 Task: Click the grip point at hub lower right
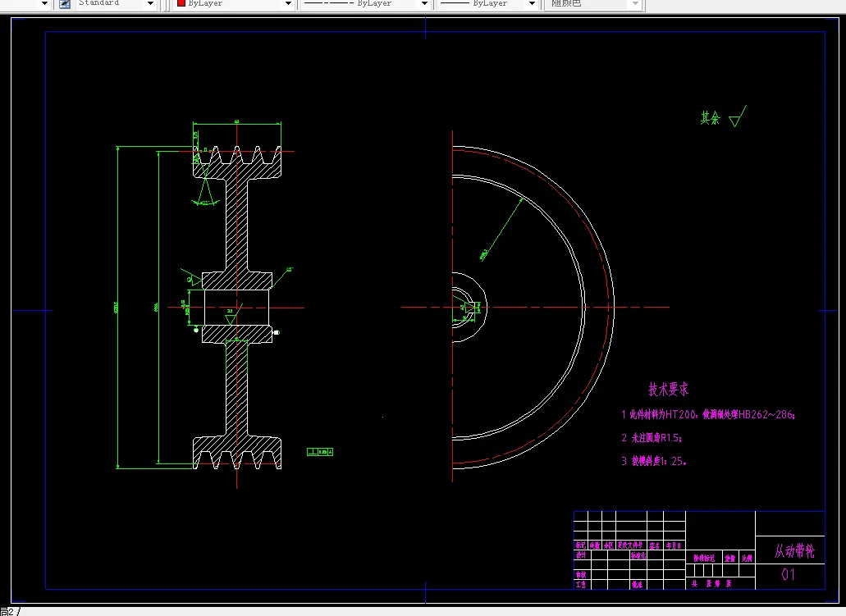pyautogui.click(x=277, y=332)
